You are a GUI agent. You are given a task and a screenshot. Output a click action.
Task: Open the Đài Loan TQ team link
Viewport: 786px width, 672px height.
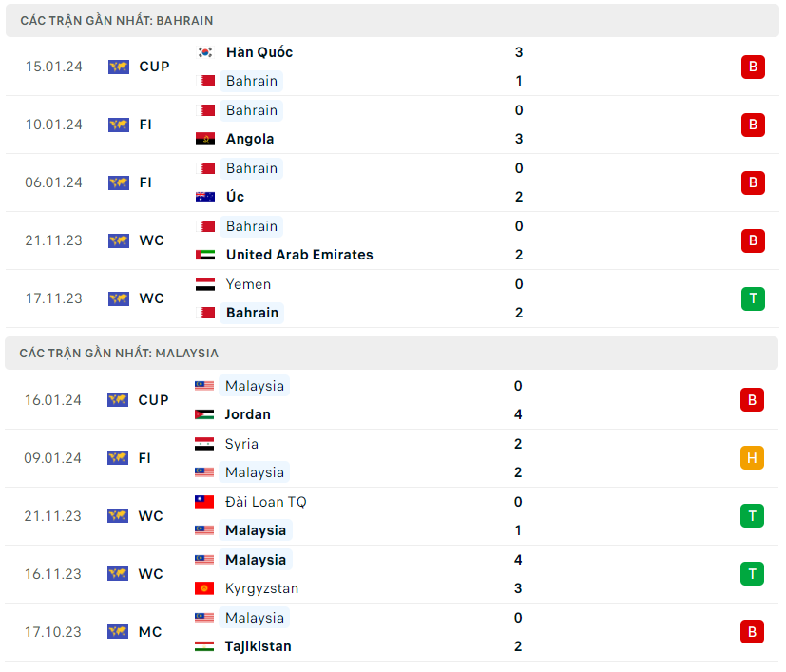click(265, 502)
